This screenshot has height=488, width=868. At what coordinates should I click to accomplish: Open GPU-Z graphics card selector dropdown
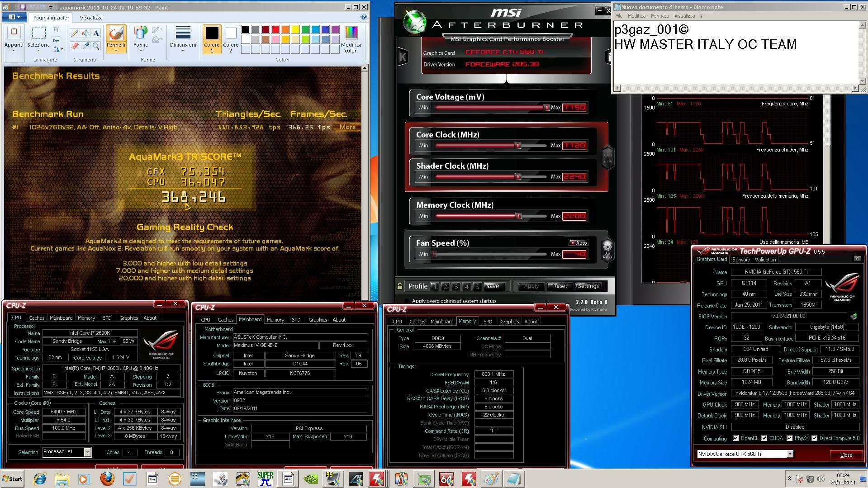pyautogui.click(x=790, y=454)
